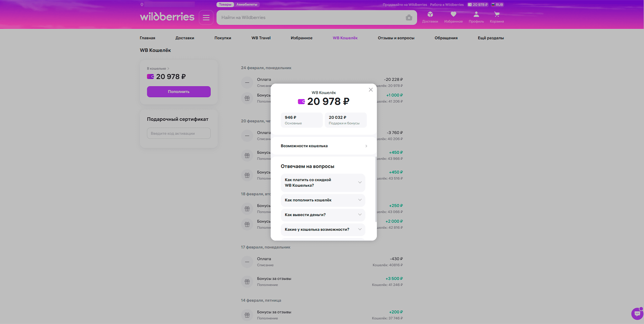Open the RUB currency selector
The height and width of the screenshot is (324, 644).
click(497, 5)
